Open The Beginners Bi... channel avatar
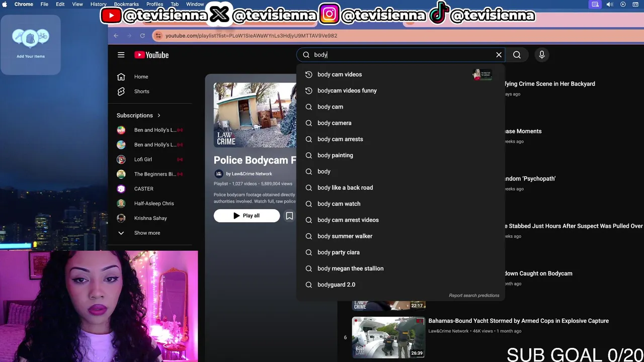Image resolution: width=644 pixels, height=362 pixels. pos(121,174)
